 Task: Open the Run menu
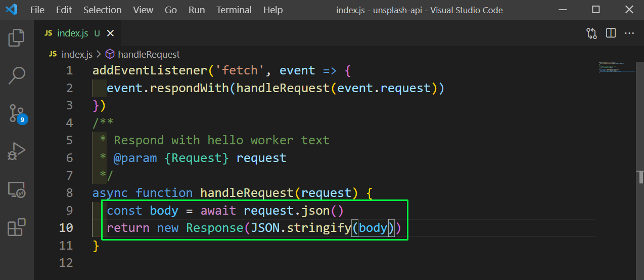pos(197,10)
